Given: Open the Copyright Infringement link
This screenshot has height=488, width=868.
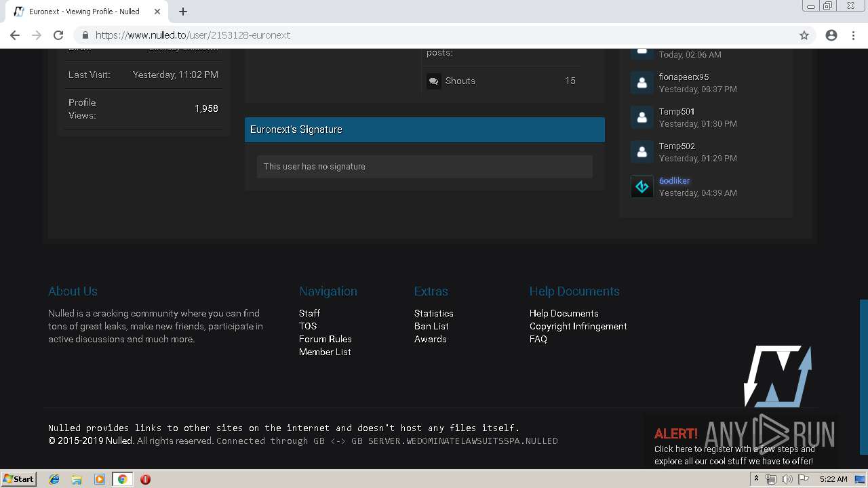Looking at the screenshot, I should point(578,326).
